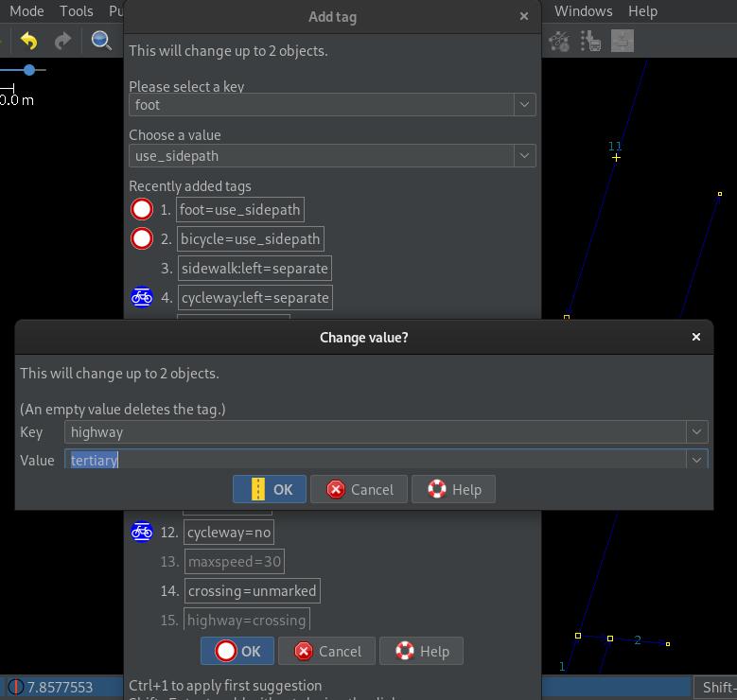
Task: Click the key field containing foot
Action: pyautogui.click(x=322, y=104)
